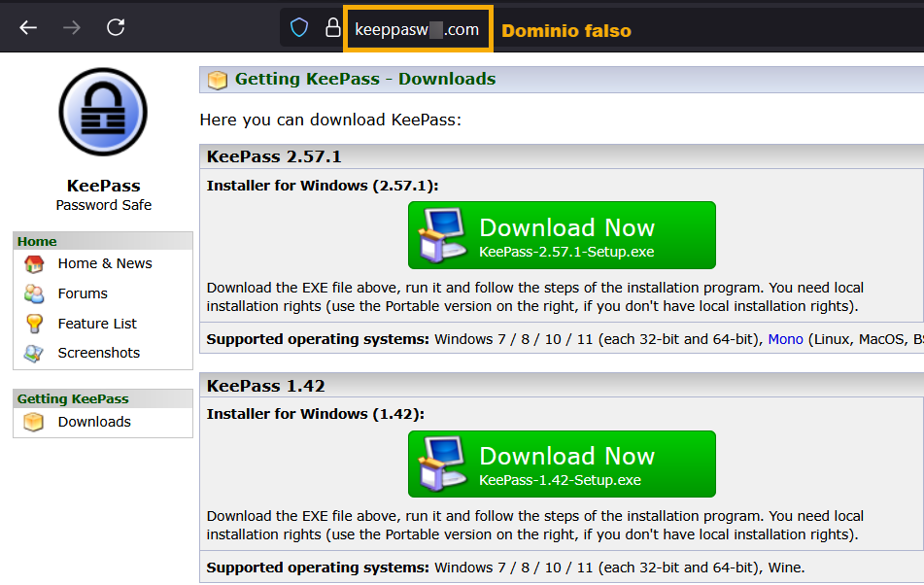924x585 pixels.
Task: Click the padlock site security icon
Action: 333,27
